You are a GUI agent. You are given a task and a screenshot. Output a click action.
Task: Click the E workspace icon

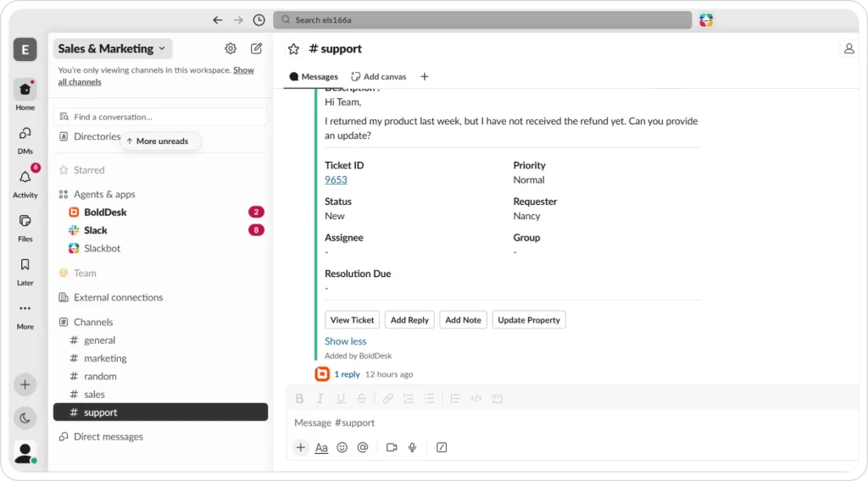tap(25, 50)
